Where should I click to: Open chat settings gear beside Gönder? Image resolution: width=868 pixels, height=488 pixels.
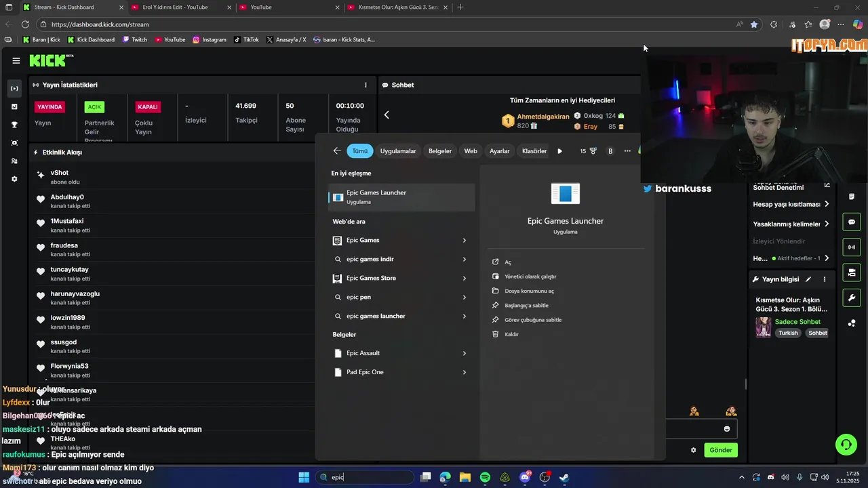pyautogui.click(x=693, y=450)
